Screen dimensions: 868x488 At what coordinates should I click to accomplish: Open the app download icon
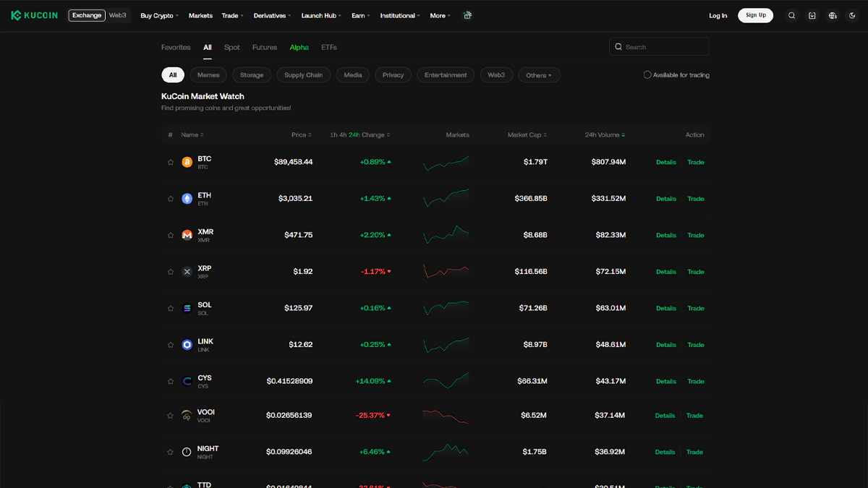(812, 15)
